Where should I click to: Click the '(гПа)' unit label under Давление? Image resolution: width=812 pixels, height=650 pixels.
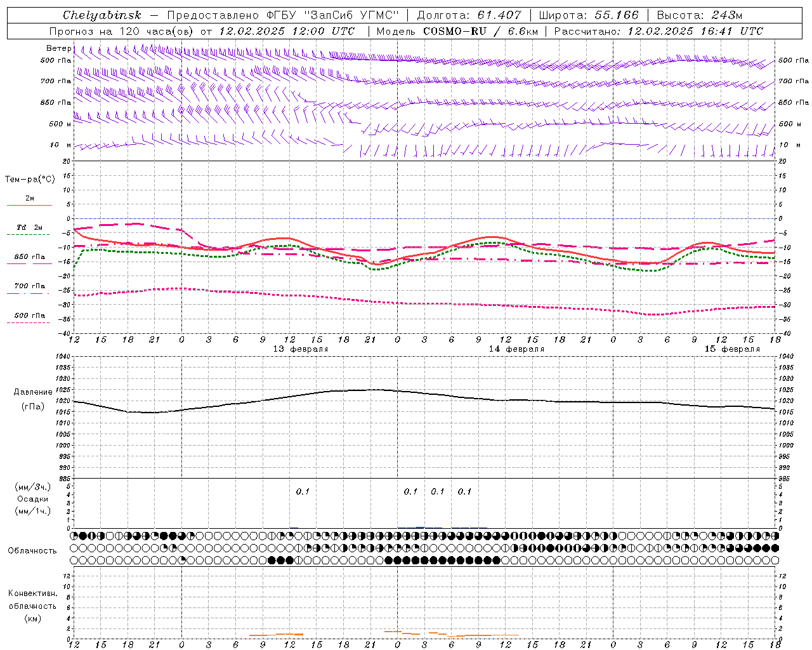click(x=33, y=407)
